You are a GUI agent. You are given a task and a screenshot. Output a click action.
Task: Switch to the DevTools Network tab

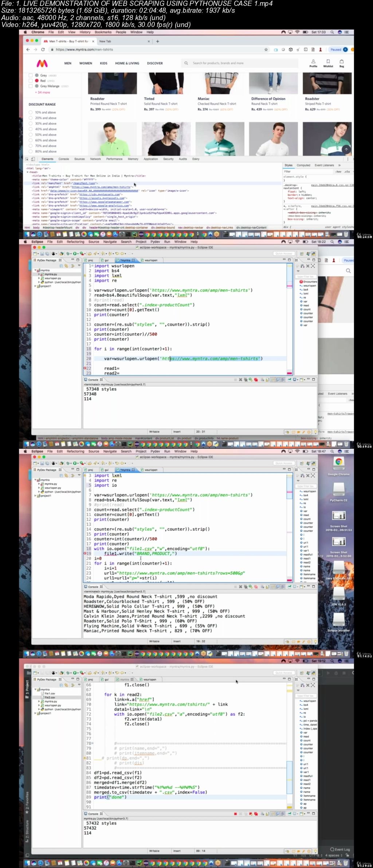tap(95, 159)
